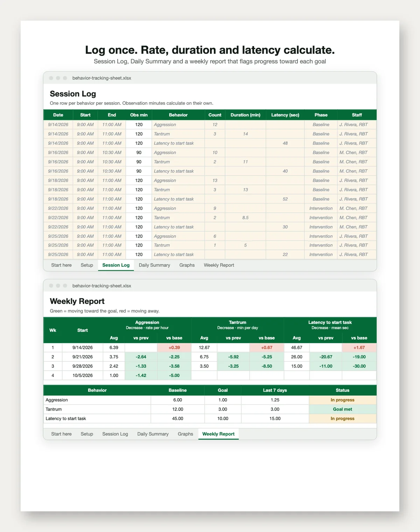Click the Behavior column header in Session Log
This screenshot has height=532, width=420.
178,115
